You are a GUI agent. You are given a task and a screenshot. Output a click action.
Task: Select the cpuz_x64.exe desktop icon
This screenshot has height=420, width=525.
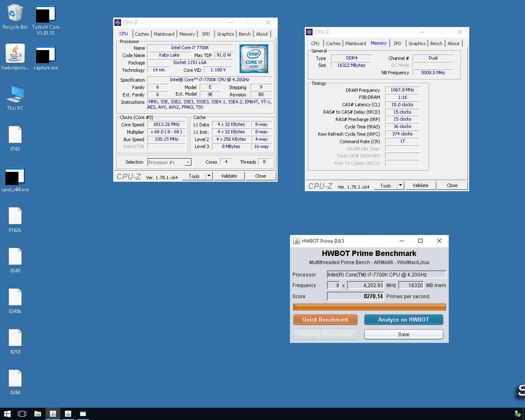click(x=15, y=179)
